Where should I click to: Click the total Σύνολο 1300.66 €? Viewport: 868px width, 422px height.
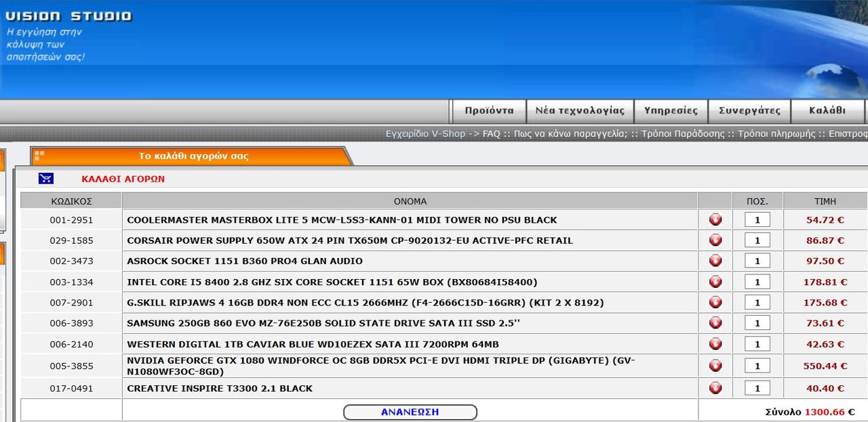tap(810, 412)
